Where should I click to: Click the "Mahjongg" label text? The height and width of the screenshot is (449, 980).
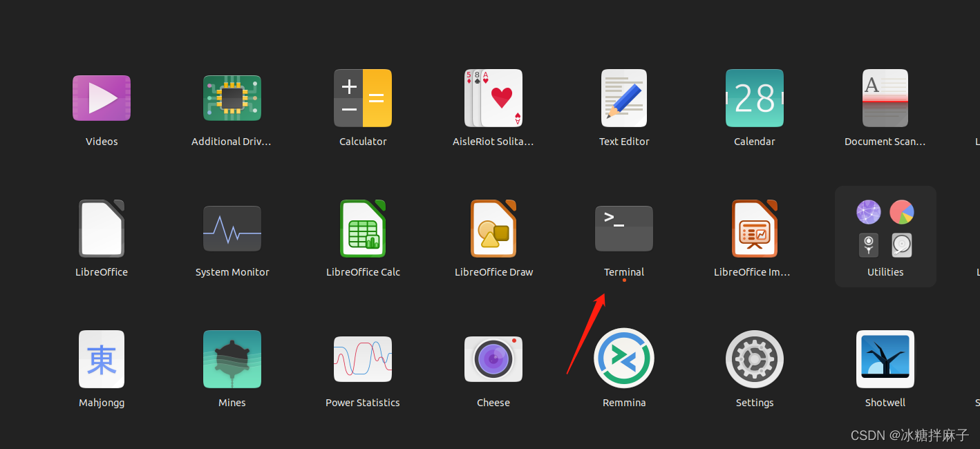[x=102, y=403]
